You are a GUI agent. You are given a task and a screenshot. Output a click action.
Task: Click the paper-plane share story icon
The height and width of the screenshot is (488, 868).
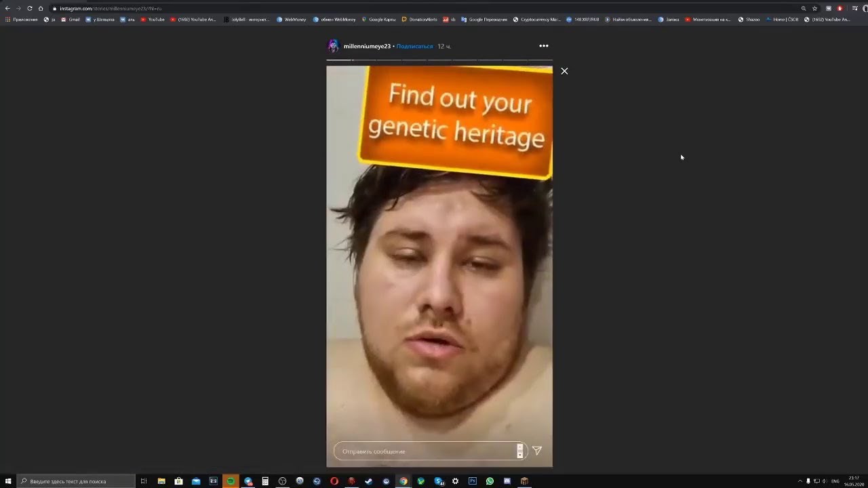point(536,451)
